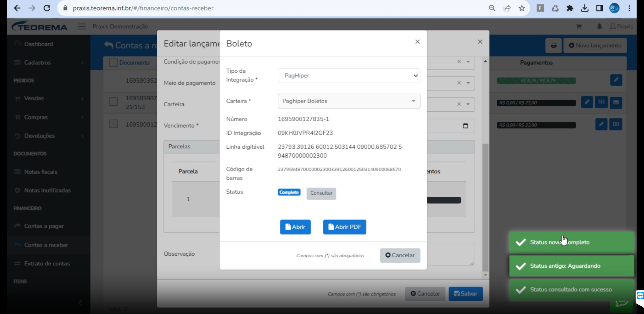Reload the page with refresh icon

click(x=47, y=8)
